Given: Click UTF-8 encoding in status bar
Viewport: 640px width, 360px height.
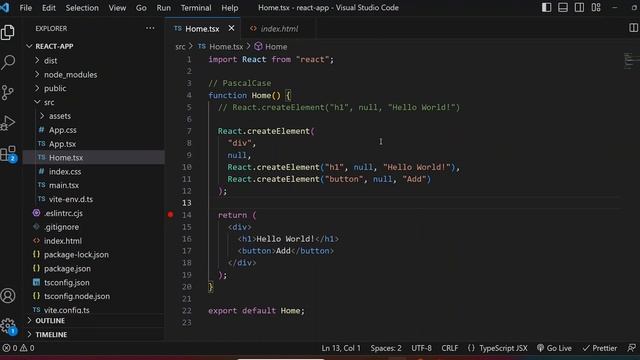Looking at the screenshot, I should pos(421,348).
